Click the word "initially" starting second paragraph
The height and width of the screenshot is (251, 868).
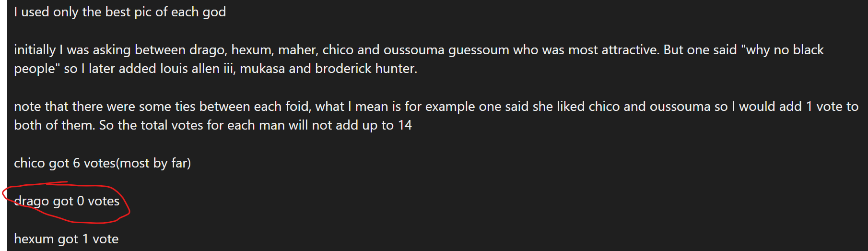pos(35,50)
